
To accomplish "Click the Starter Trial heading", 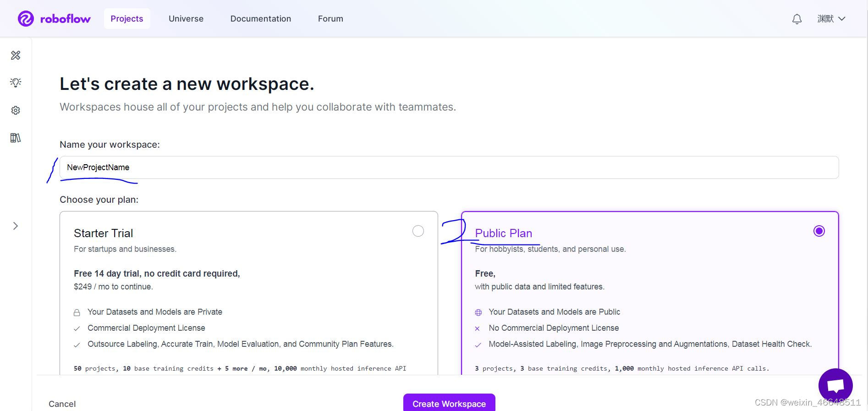I will click(x=104, y=233).
